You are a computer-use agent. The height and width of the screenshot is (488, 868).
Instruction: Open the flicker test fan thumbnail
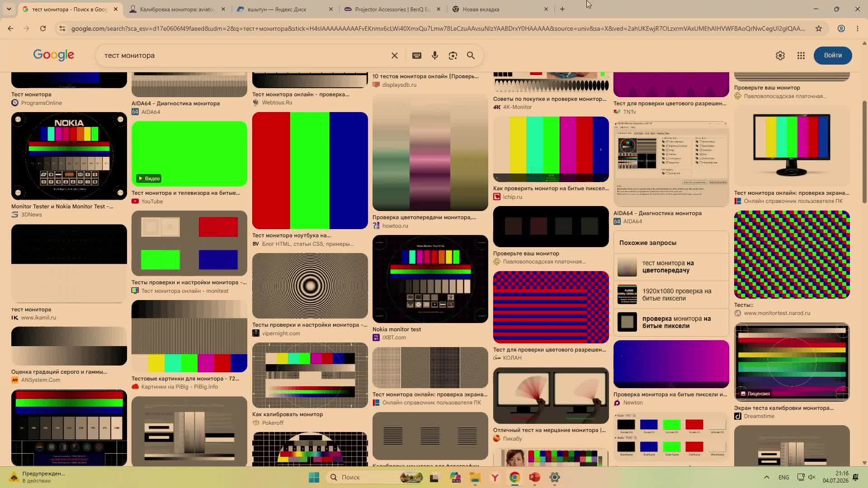coord(551,395)
